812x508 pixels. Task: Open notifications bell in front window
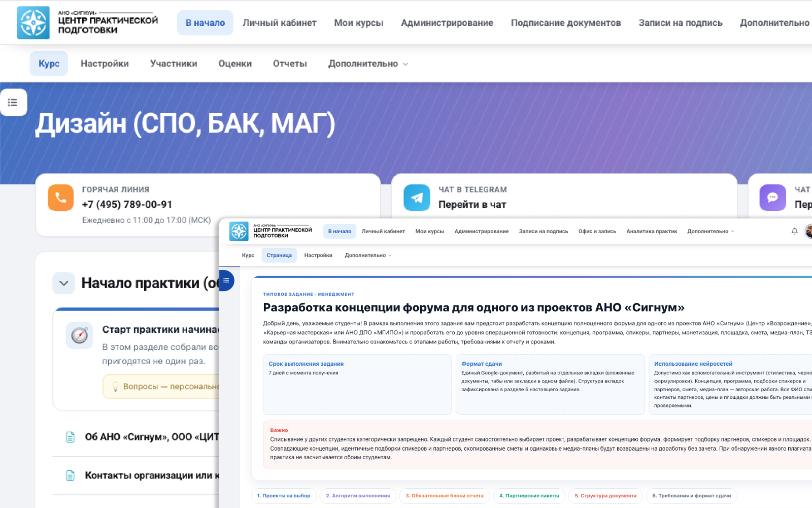point(794,231)
